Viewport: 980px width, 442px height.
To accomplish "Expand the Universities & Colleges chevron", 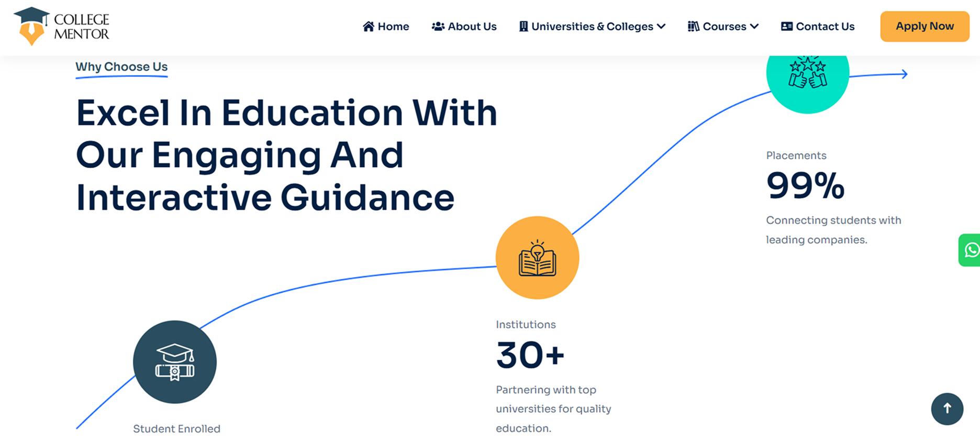I will coord(661,26).
